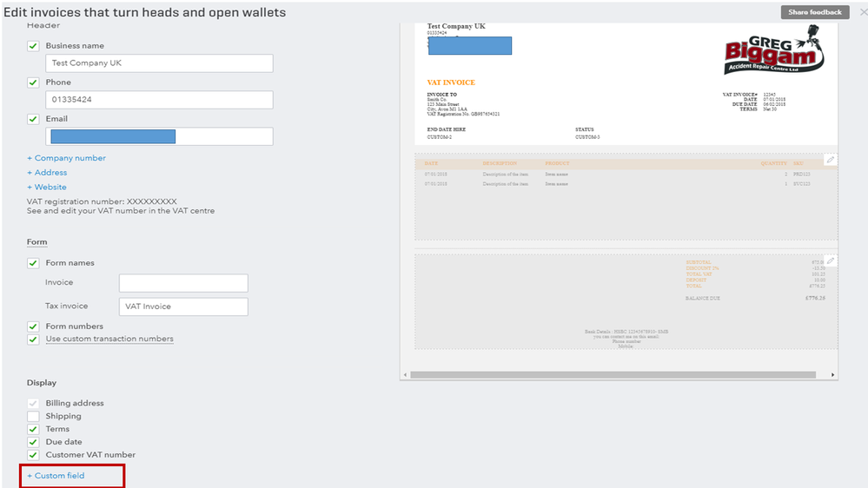Enable the Shipping checkbox

click(x=33, y=416)
